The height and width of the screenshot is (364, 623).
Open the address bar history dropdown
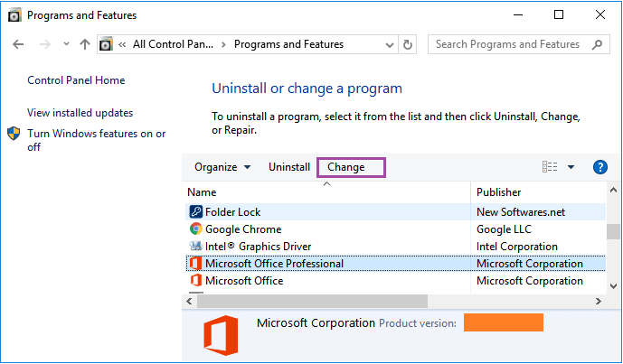(x=390, y=45)
